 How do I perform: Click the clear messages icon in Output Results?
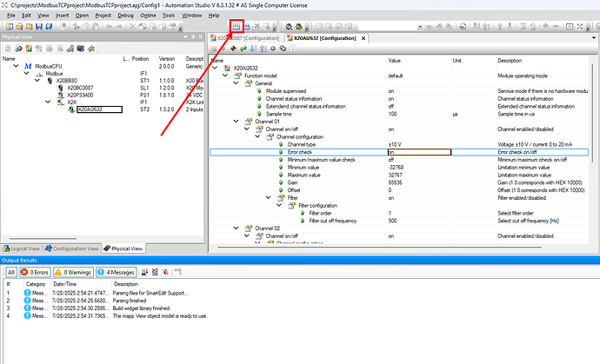coord(155,272)
